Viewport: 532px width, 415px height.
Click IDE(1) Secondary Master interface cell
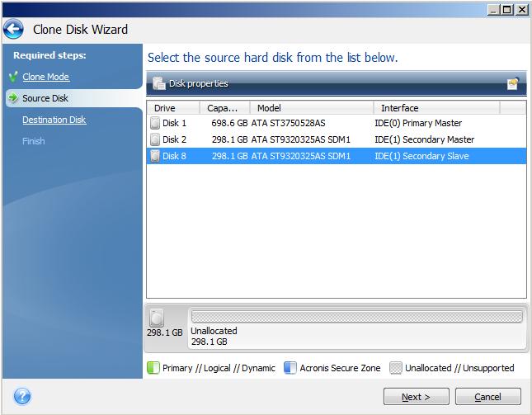coord(425,139)
